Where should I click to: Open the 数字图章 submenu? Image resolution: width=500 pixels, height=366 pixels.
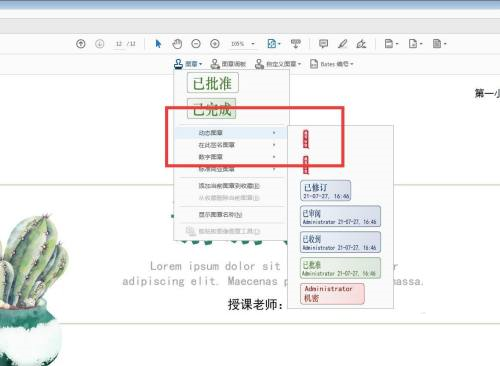tap(231, 157)
